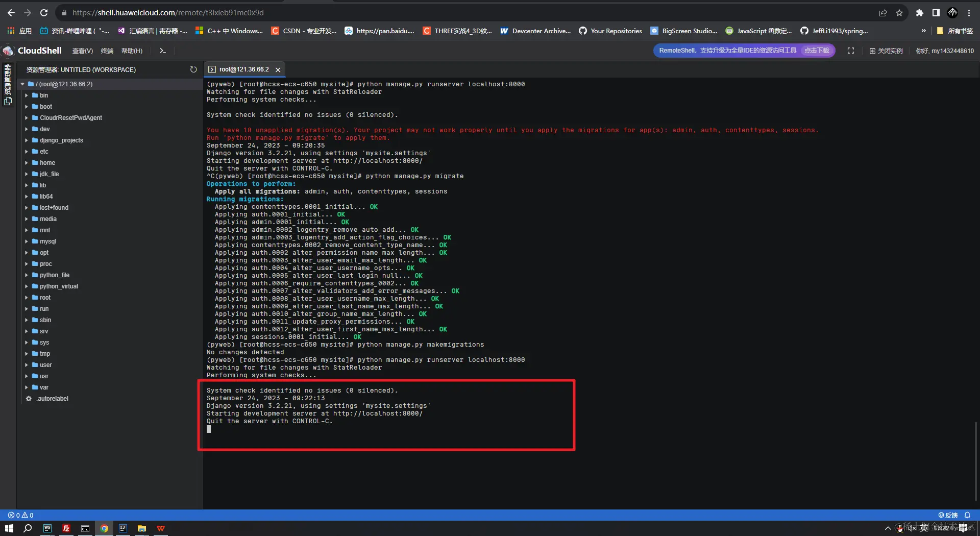This screenshot has height=536, width=980.
Task: Open the command prompt taskbar icon
Action: click(x=85, y=528)
